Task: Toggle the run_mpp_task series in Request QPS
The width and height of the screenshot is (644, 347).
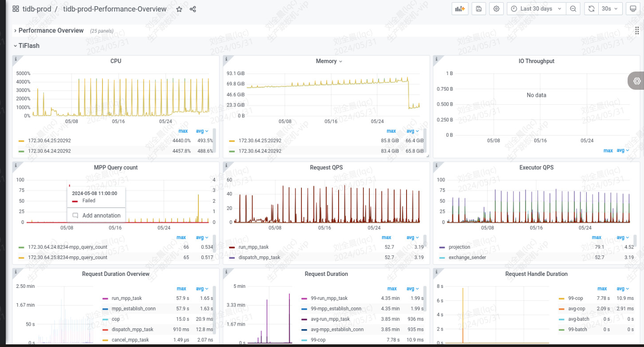Action: tap(253, 247)
